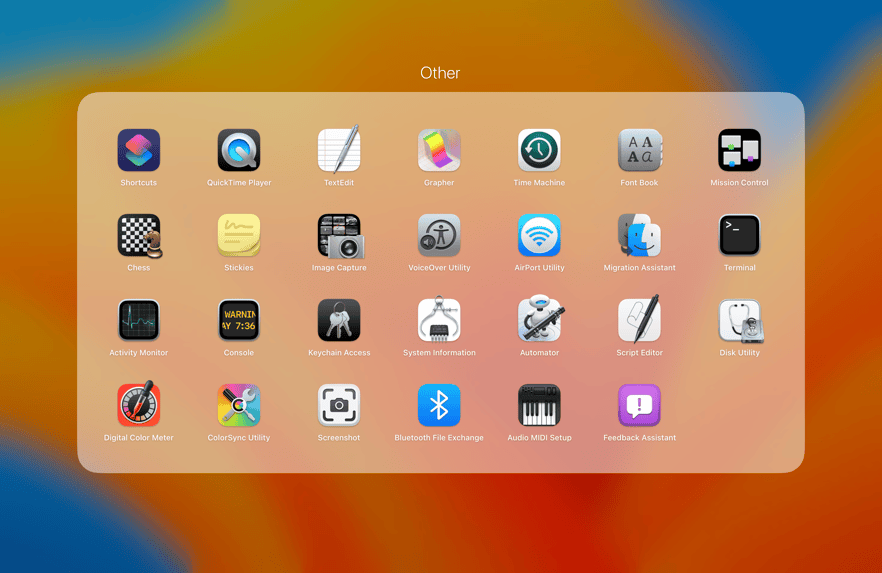Launch Audio MIDI Setup
This screenshot has width=882, height=573.
point(539,405)
